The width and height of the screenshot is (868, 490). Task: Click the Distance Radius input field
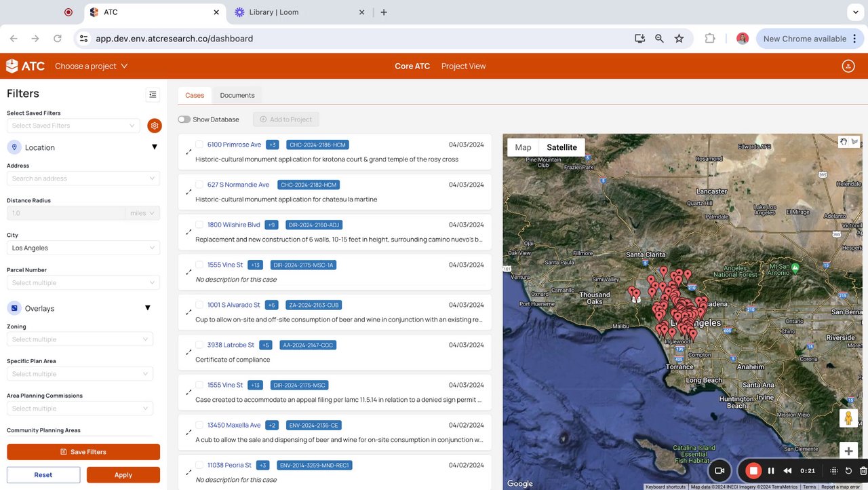66,213
